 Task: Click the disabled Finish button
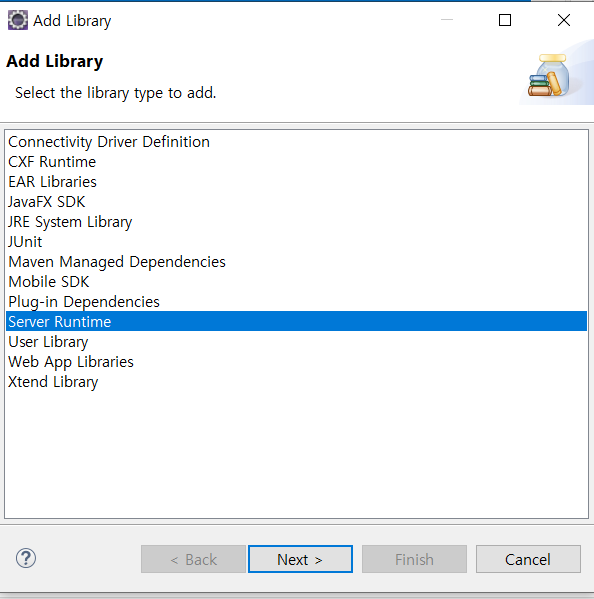pos(414,559)
